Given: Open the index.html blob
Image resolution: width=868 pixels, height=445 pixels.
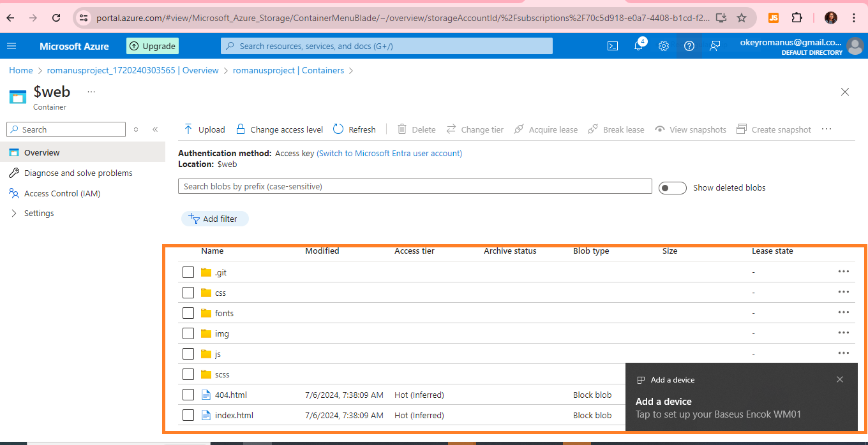Looking at the screenshot, I should [x=234, y=415].
